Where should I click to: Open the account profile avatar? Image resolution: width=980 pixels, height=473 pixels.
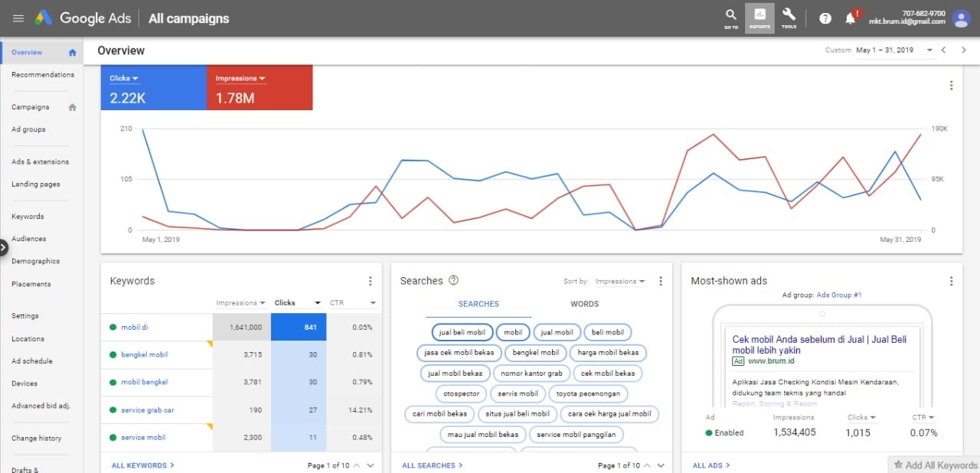coord(961,18)
